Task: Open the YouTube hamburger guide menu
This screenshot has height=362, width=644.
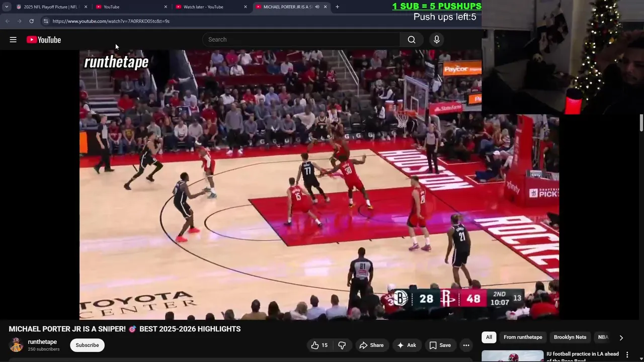Action: (13, 40)
